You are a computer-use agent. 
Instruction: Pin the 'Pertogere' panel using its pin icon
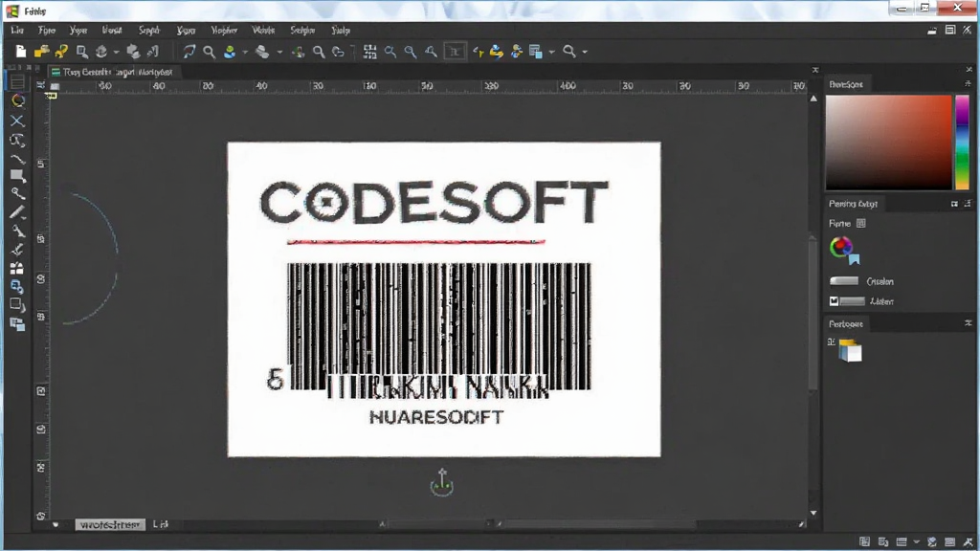(969, 323)
